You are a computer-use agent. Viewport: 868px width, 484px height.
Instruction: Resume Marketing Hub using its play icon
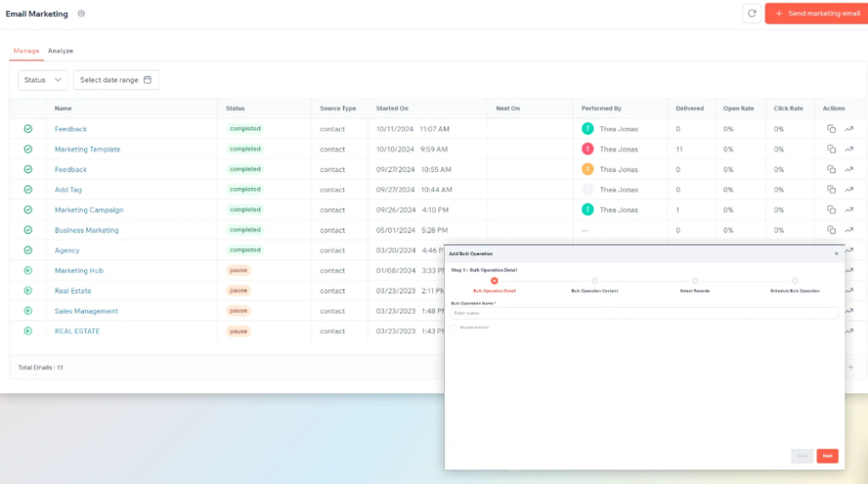[28, 270]
